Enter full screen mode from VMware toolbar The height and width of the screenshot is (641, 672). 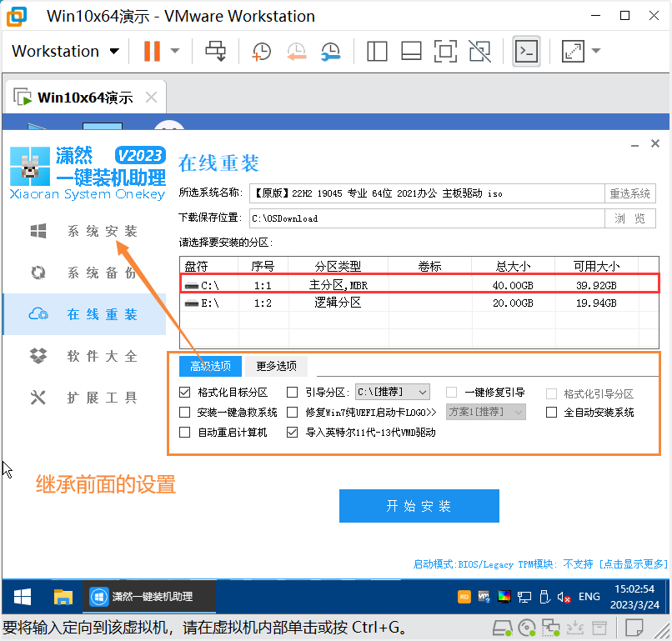(x=446, y=51)
